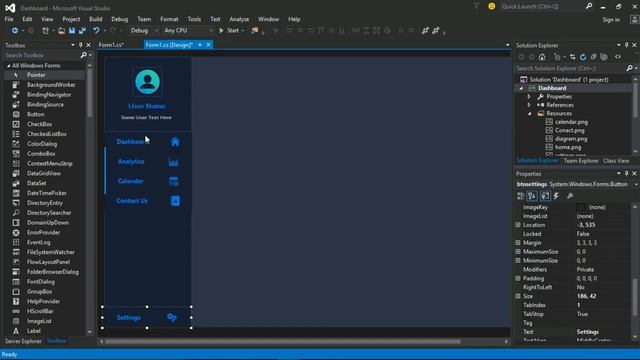Open the Format menu
Screen dimensions: 640x360
tap(169, 19)
